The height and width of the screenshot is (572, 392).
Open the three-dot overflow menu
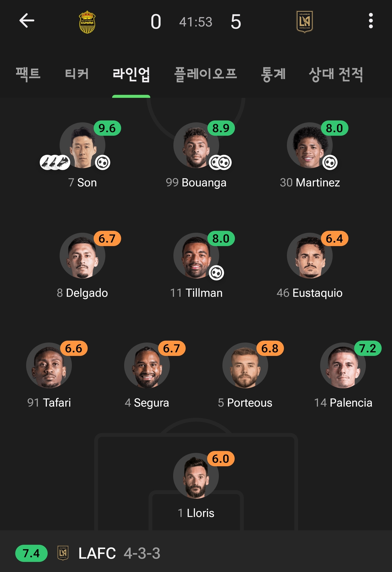click(x=370, y=21)
